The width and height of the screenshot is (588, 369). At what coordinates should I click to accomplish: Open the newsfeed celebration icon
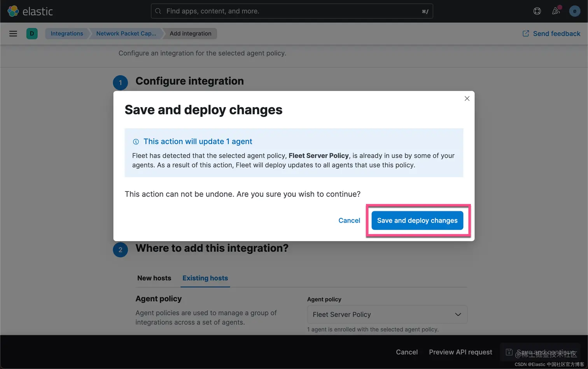[x=556, y=11]
